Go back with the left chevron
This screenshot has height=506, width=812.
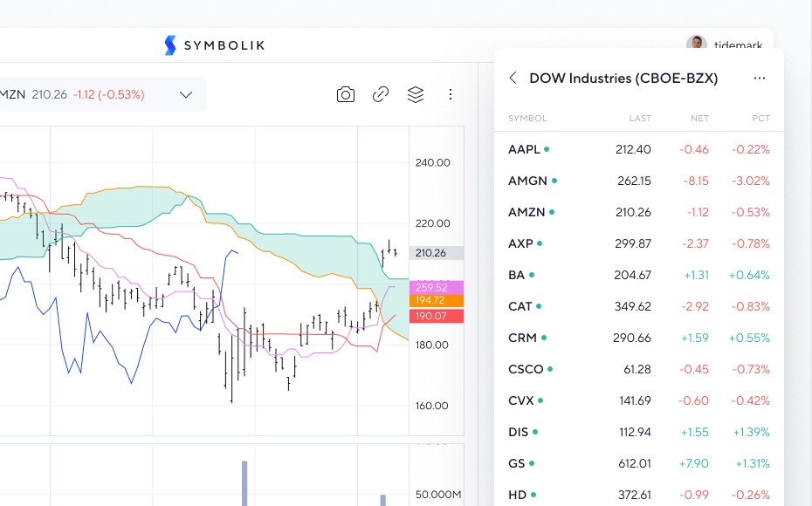point(513,79)
